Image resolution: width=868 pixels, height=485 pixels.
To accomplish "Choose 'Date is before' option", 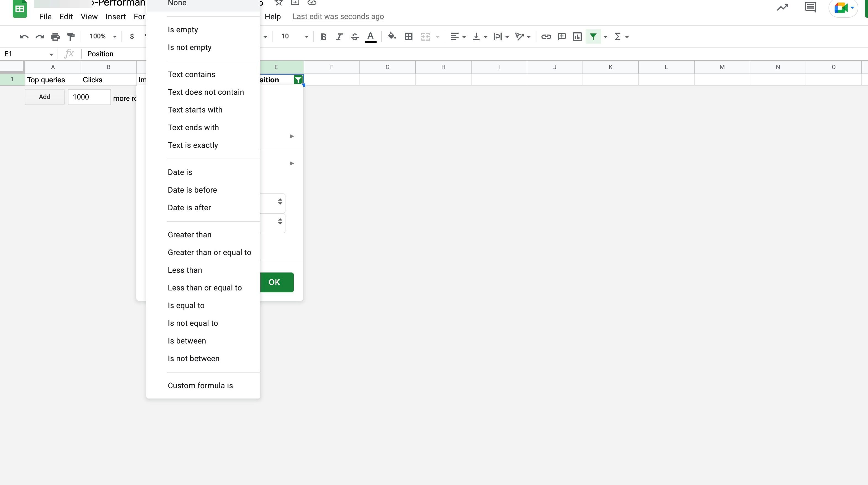I will click(x=203, y=190).
